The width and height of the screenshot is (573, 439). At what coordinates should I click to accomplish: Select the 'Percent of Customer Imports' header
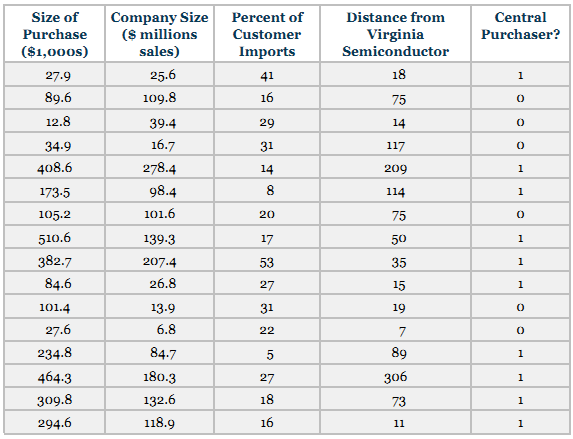coord(267,34)
